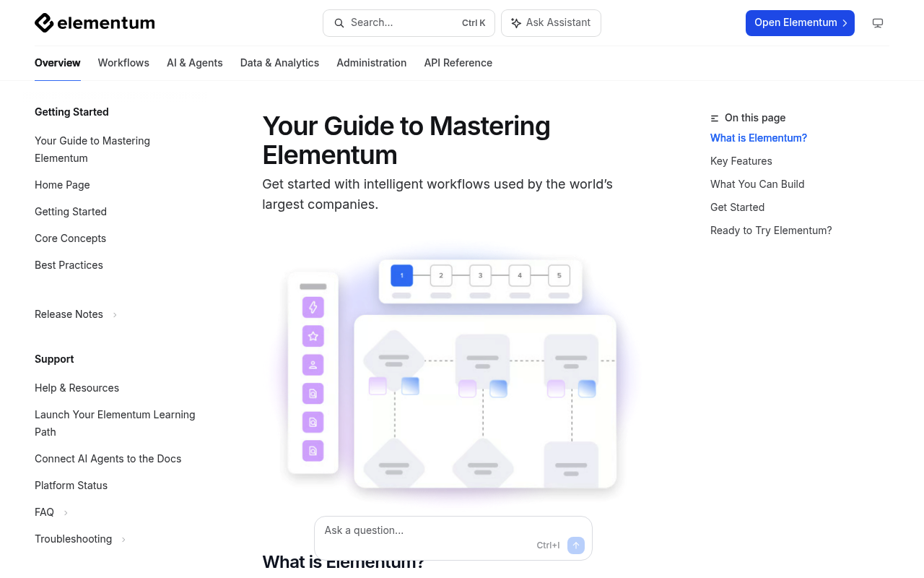The height and width of the screenshot is (578, 924).
Task: Click the page title heading
Action: pyautogui.click(x=406, y=140)
